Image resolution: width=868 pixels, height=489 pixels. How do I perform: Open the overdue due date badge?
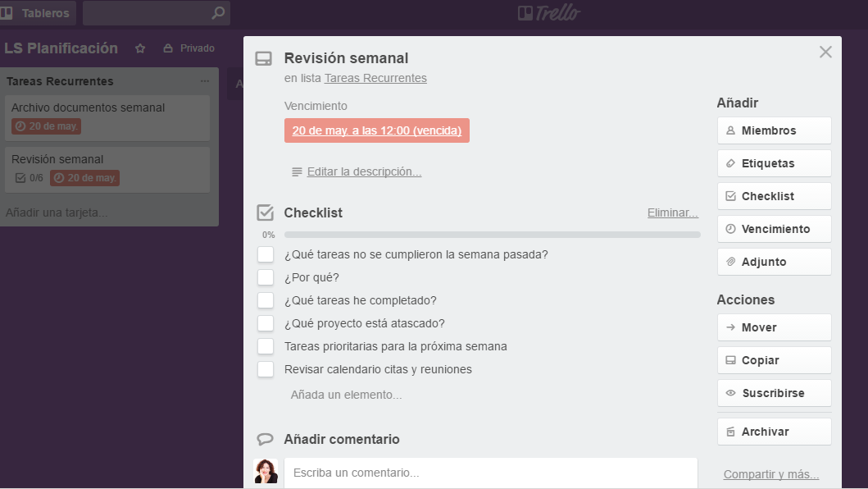pyautogui.click(x=376, y=130)
